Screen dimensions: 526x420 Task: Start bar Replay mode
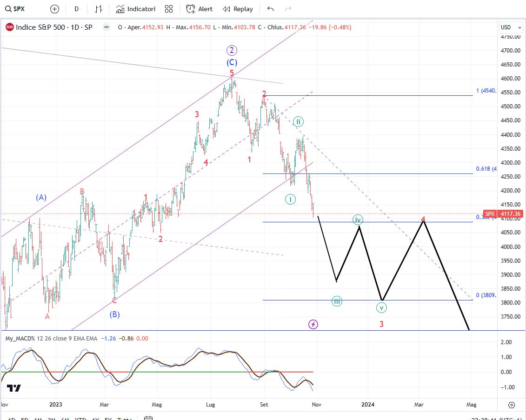click(x=238, y=9)
